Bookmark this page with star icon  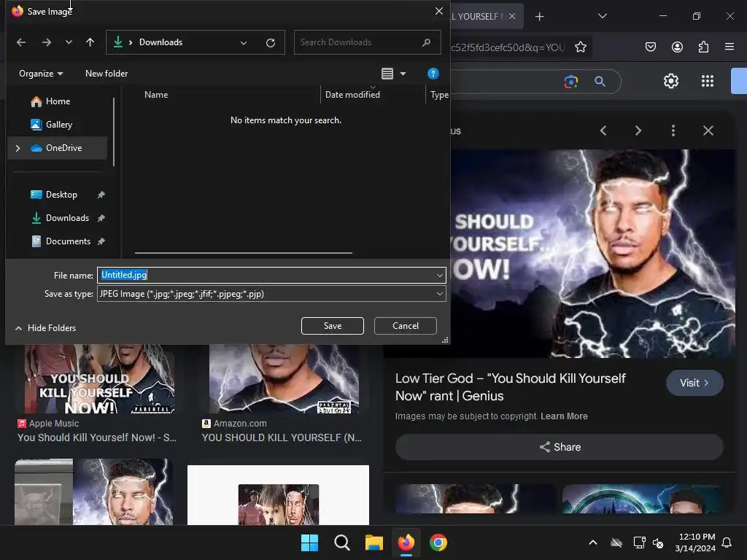(x=580, y=47)
